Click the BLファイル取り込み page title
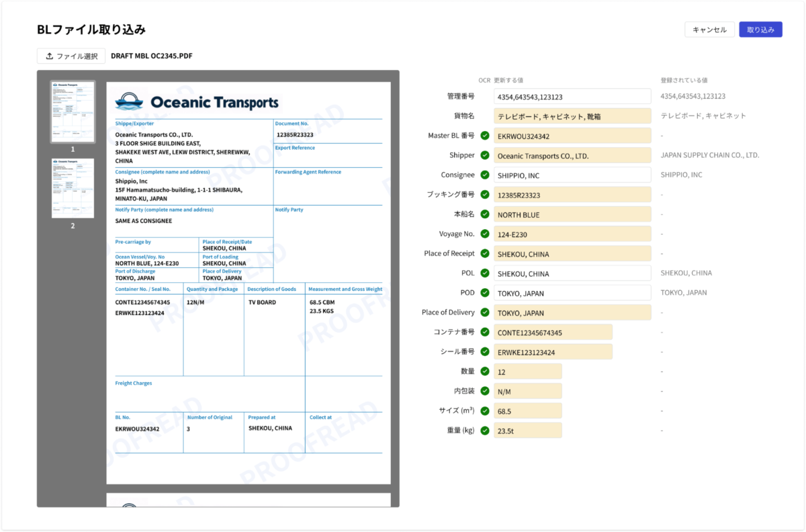This screenshot has width=806, height=532. pyautogui.click(x=91, y=30)
